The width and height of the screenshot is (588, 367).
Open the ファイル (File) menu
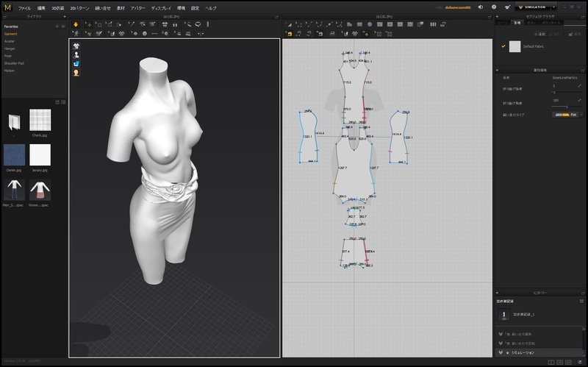[24, 7]
